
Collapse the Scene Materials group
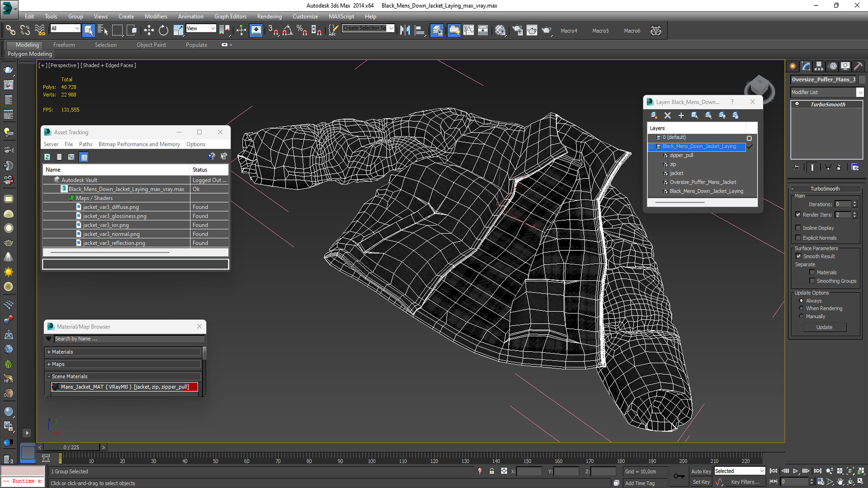(x=123, y=376)
